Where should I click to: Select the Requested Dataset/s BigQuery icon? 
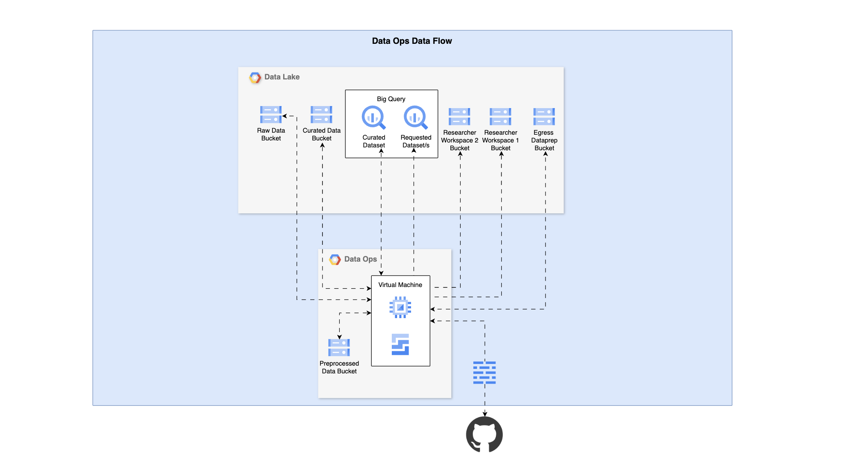(x=416, y=117)
